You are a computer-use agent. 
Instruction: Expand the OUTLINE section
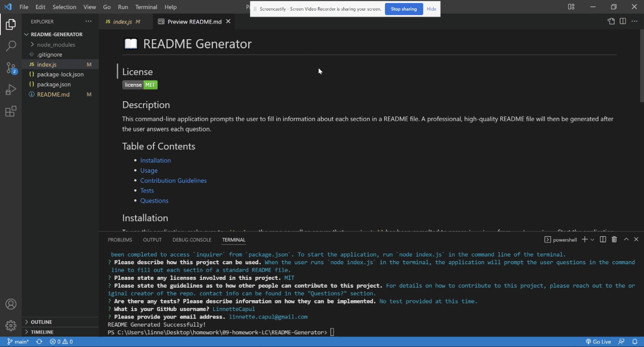click(41, 322)
